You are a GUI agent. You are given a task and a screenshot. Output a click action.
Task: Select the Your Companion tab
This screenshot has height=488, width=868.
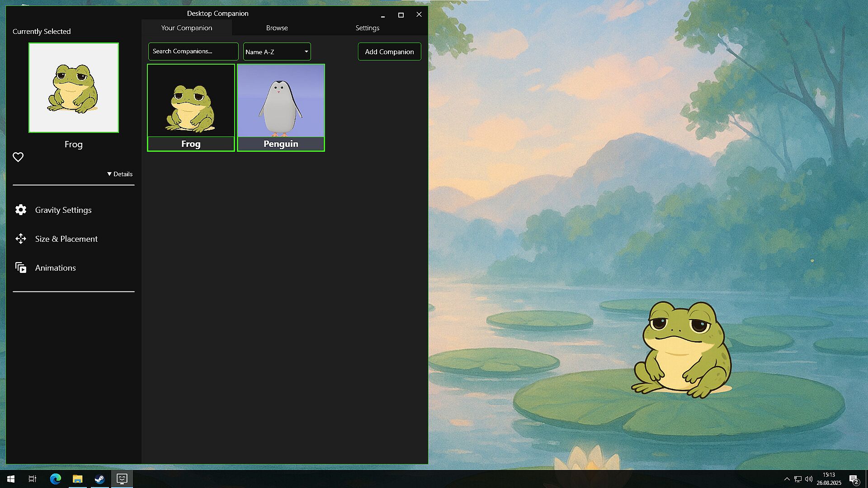(186, 28)
